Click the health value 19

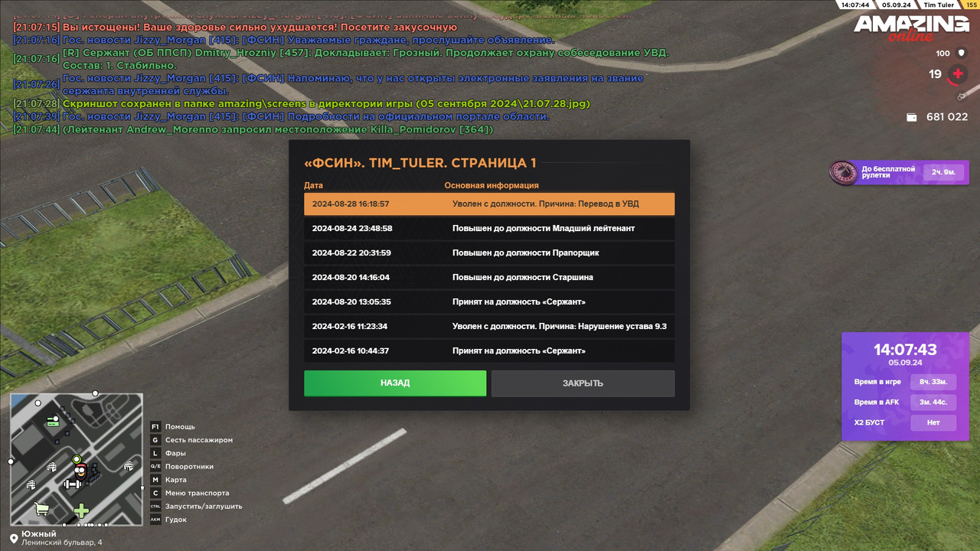tap(935, 74)
